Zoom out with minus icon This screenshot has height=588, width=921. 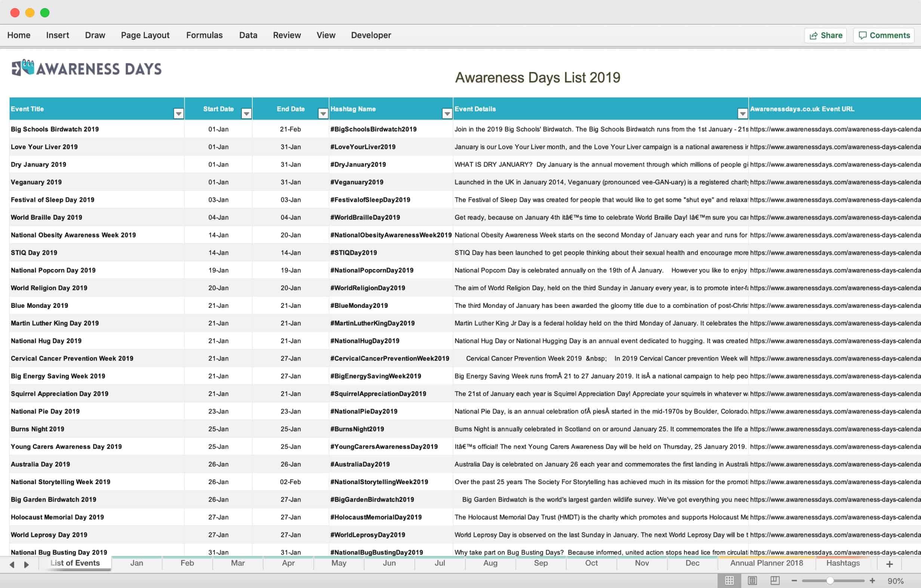(x=794, y=581)
